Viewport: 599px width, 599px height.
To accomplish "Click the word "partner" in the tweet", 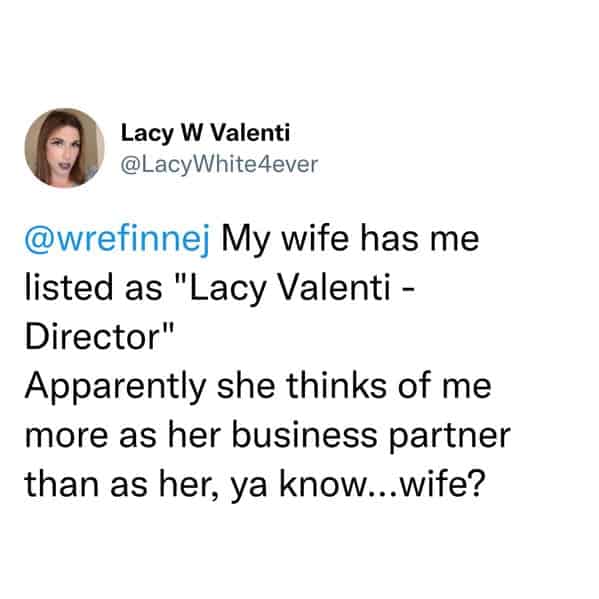I will [450, 437].
